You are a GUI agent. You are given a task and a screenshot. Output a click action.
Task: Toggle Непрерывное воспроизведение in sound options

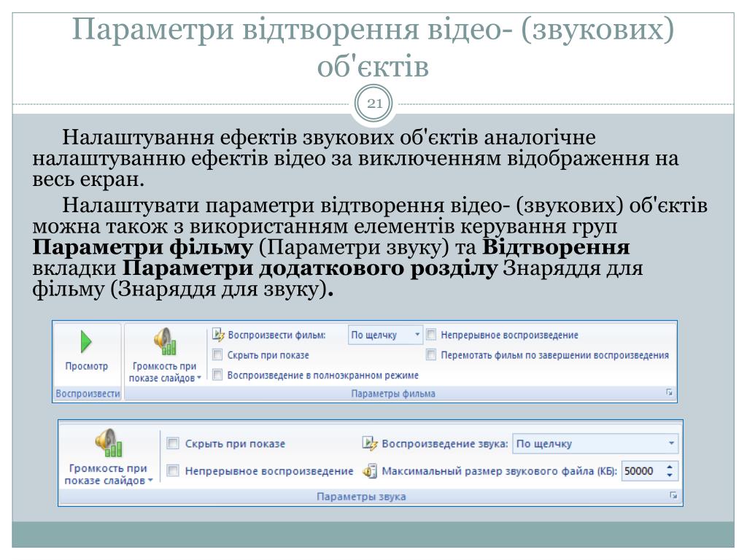coord(173,471)
